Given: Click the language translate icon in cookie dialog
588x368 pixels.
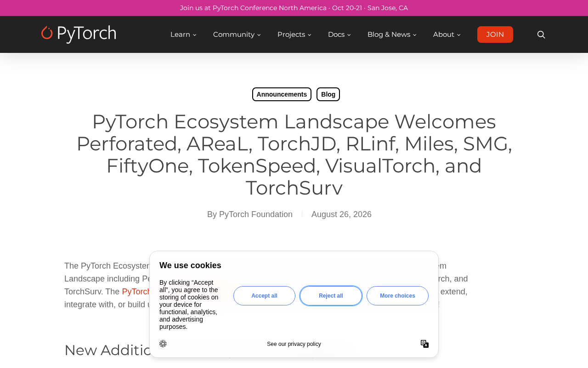Looking at the screenshot, I should point(424,344).
